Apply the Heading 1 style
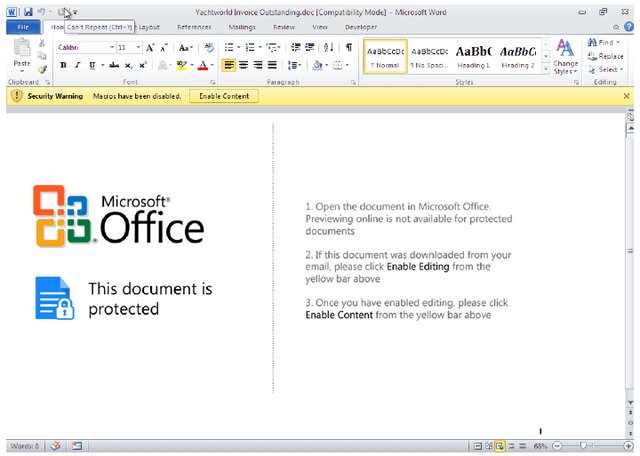The image size is (640, 456). point(473,56)
